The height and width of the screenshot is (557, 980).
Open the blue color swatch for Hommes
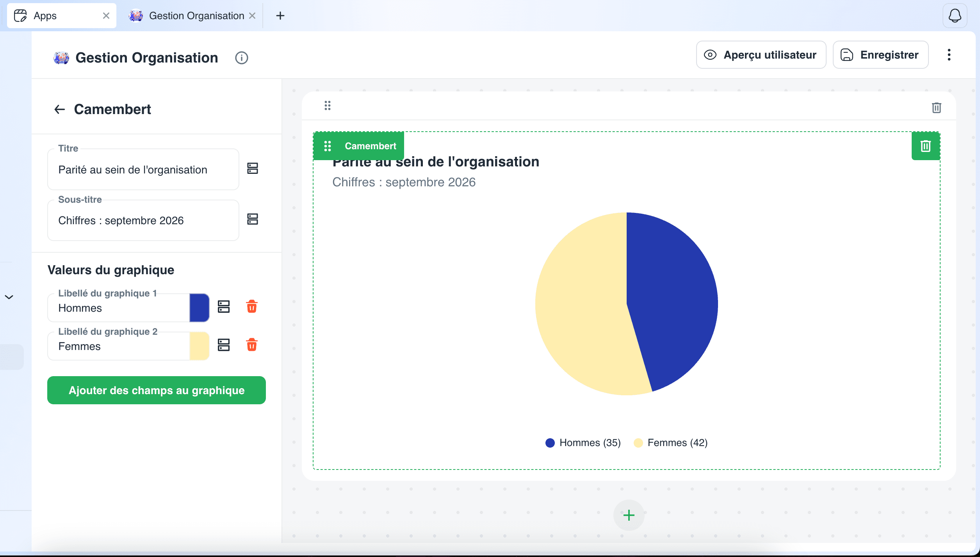click(x=200, y=308)
